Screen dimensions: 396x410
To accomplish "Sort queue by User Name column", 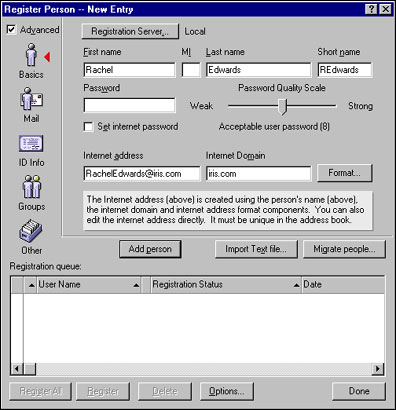I will (89, 285).
